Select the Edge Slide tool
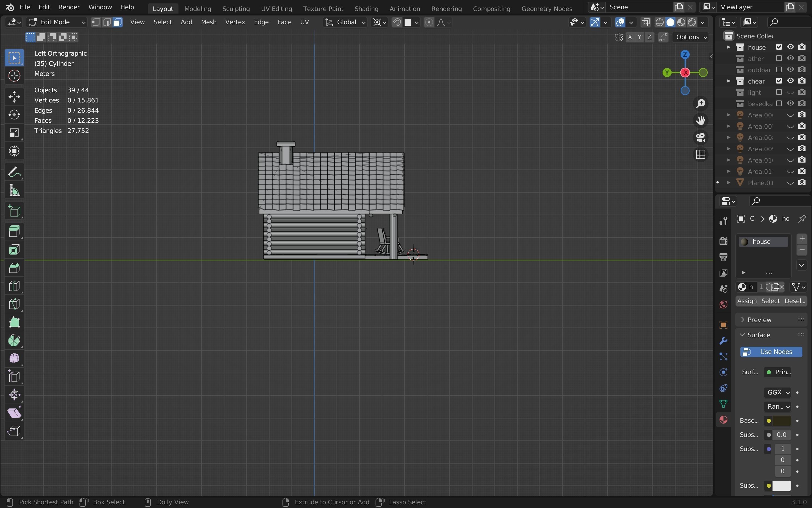Screen dimensions: 812x508 pyautogui.click(x=14, y=377)
